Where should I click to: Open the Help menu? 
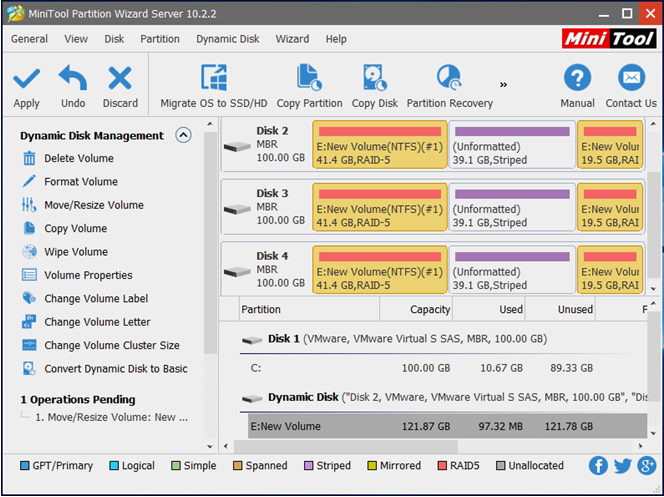pyautogui.click(x=336, y=39)
